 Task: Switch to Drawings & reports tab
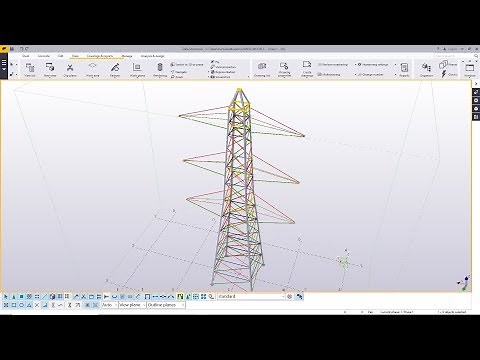(100, 56)
